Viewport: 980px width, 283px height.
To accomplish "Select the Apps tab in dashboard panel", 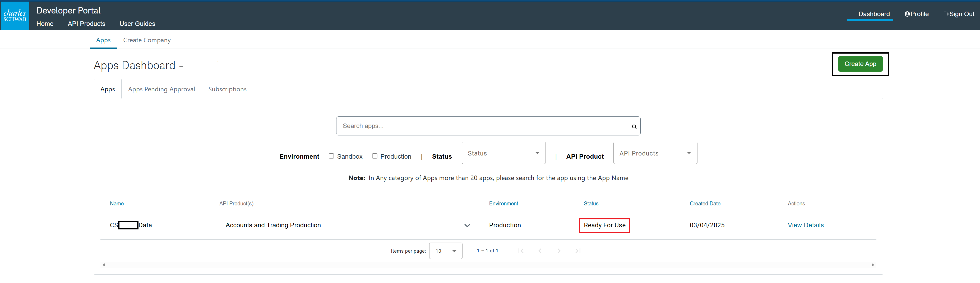I will (x=108, y=89).
